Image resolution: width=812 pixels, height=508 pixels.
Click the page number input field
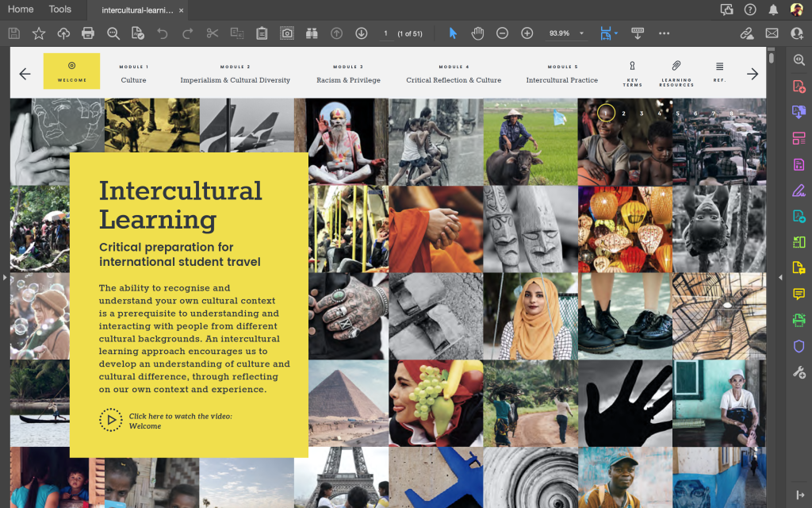click(x=385, y=33)
